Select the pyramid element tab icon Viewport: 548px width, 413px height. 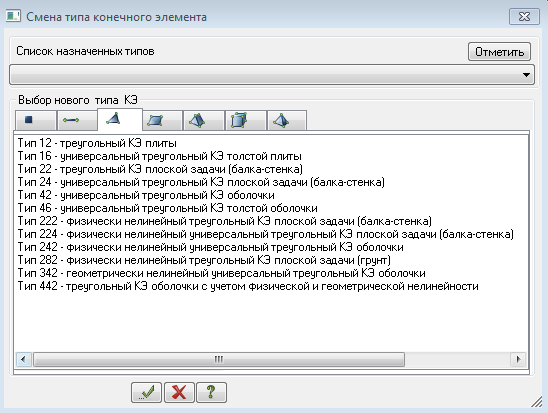(x=287, y=120)
